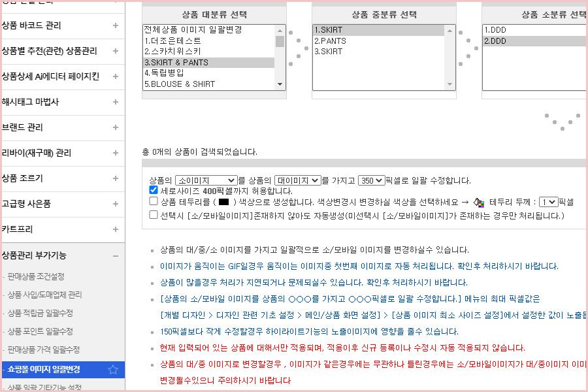
Task: Select 4.독립병입 category
Action: point(208,73)
